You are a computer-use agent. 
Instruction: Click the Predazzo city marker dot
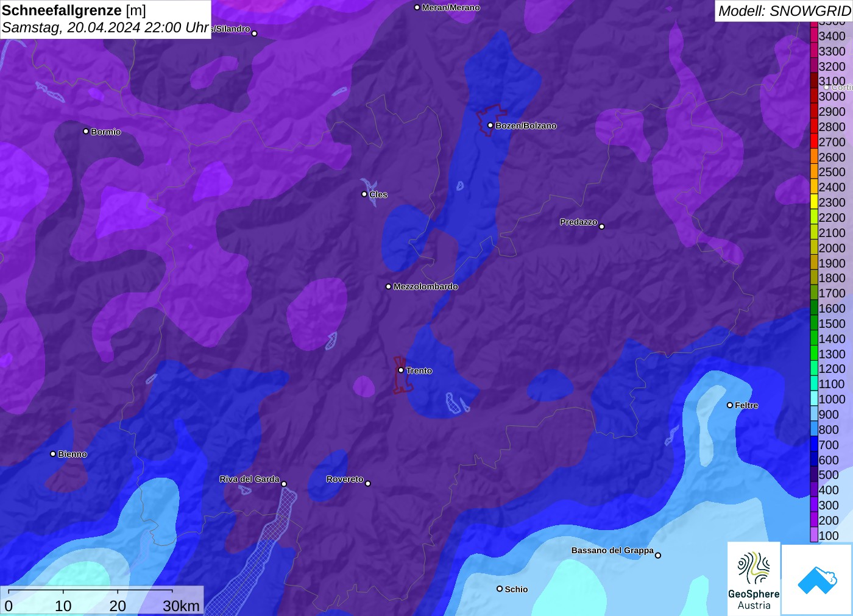[602, 227]
